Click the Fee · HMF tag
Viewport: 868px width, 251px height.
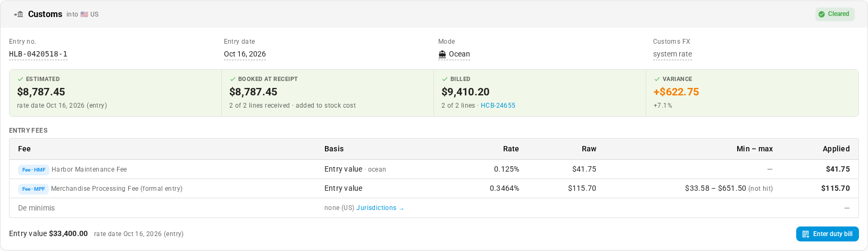34,170
